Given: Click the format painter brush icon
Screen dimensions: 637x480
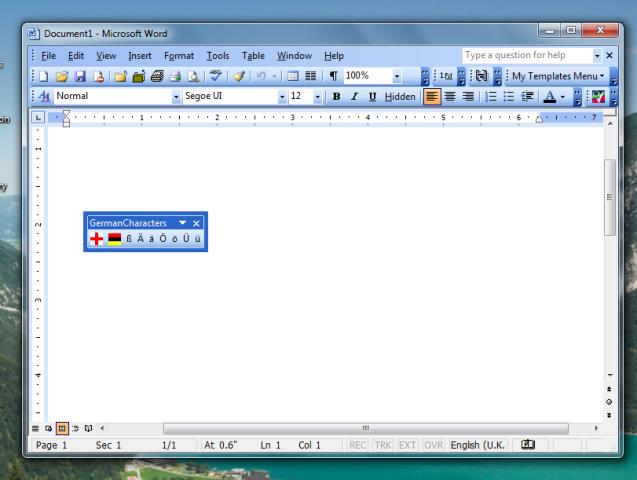Looking at the screenshot, I should click(x=239, y=76).
